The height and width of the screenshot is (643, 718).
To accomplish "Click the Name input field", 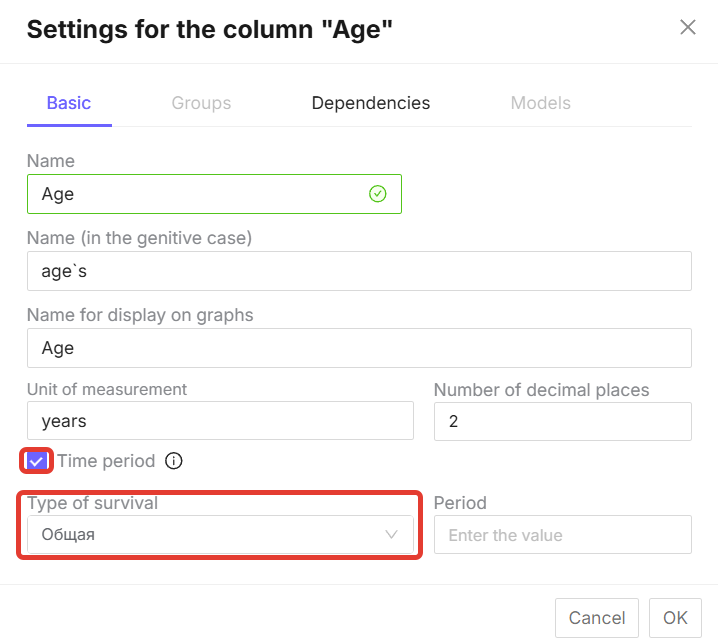I will (x=200, y=194).
